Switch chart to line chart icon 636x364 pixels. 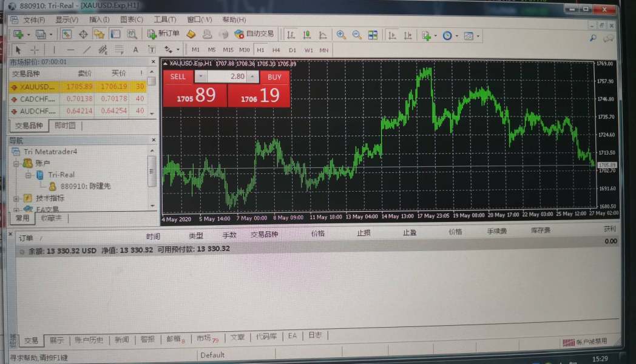tap(323, 35)
